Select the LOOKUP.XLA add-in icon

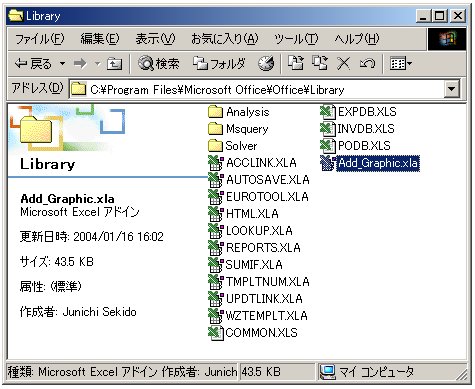(x=215, y=231)
